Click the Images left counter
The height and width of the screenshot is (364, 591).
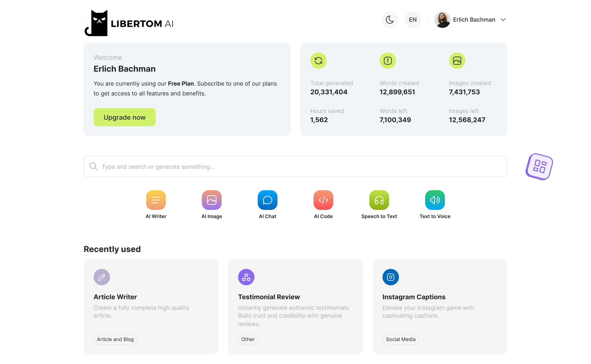point(467,116)
